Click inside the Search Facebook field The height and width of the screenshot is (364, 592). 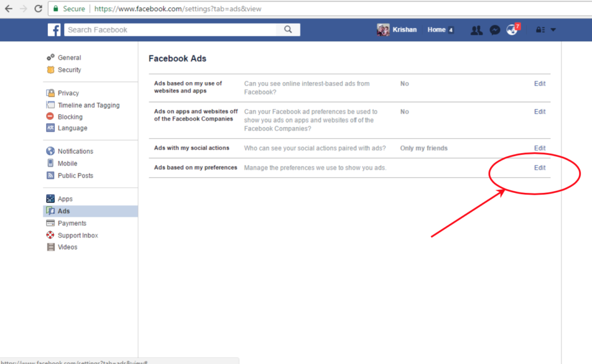click(168, 29)
